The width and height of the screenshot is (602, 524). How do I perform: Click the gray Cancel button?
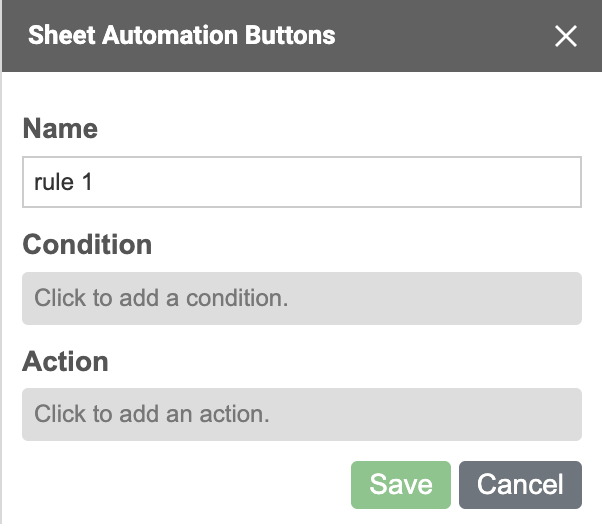pyautogui.click(x=520, y=484)
